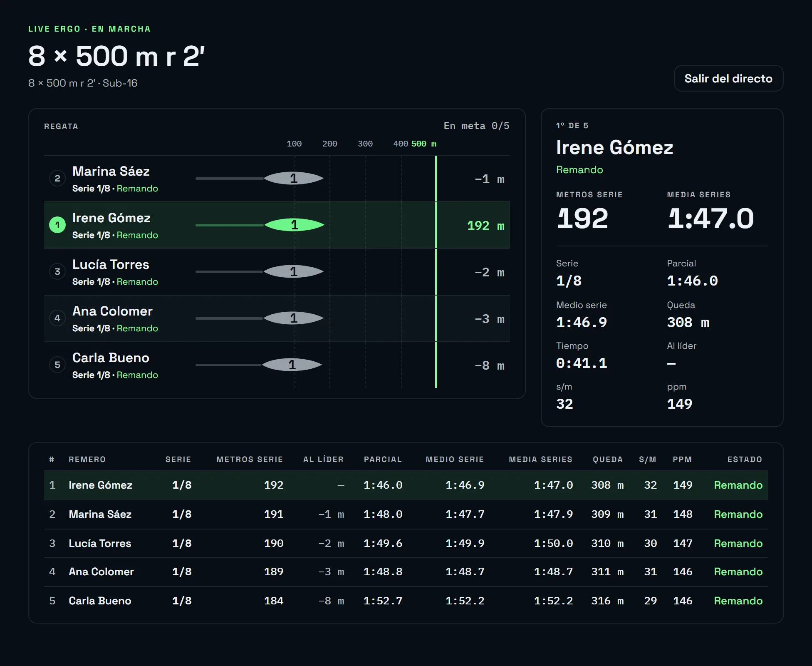Screen dimensions: 812x666
Task: Click the AL LÍDER column header
Action: coord(323,459)
